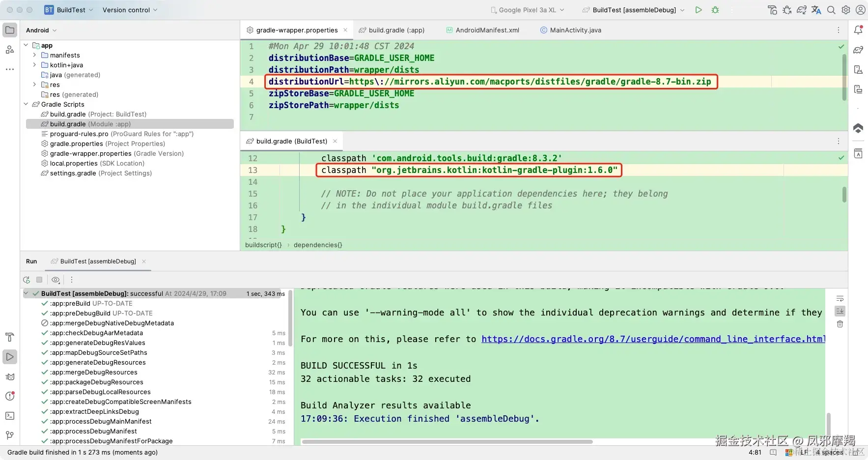
Task: Open the Problems tool window icon
Action: click(10, 396)
